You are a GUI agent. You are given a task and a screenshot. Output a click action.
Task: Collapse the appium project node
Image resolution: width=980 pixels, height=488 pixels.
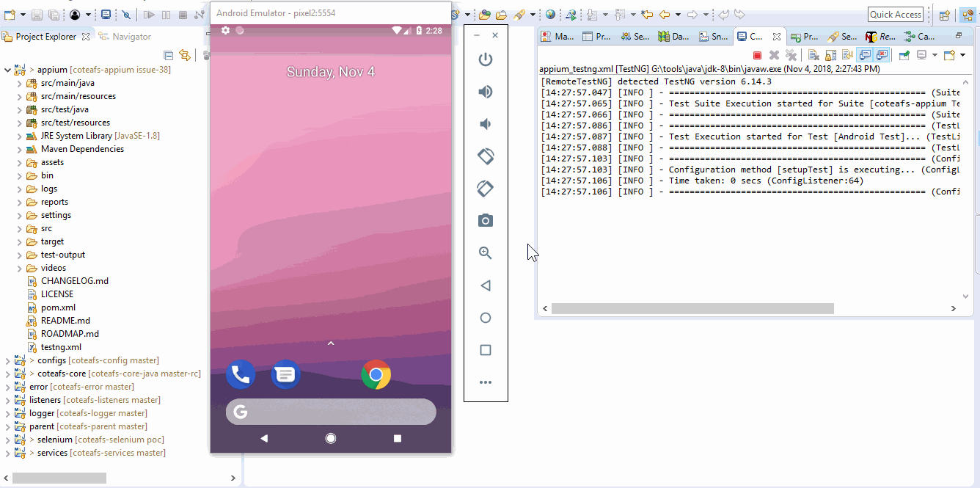coord(8,70)
